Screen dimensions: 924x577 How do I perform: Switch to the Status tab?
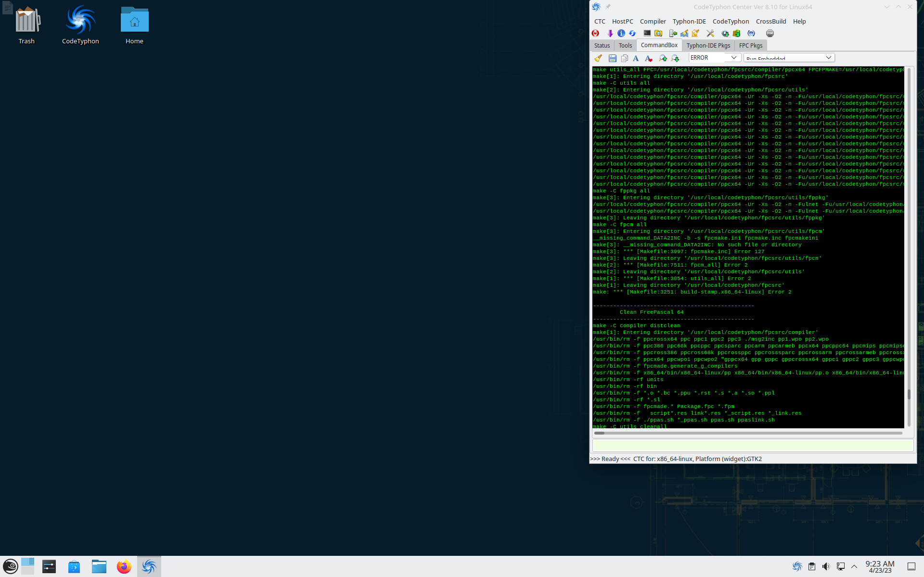click(602, 45)
